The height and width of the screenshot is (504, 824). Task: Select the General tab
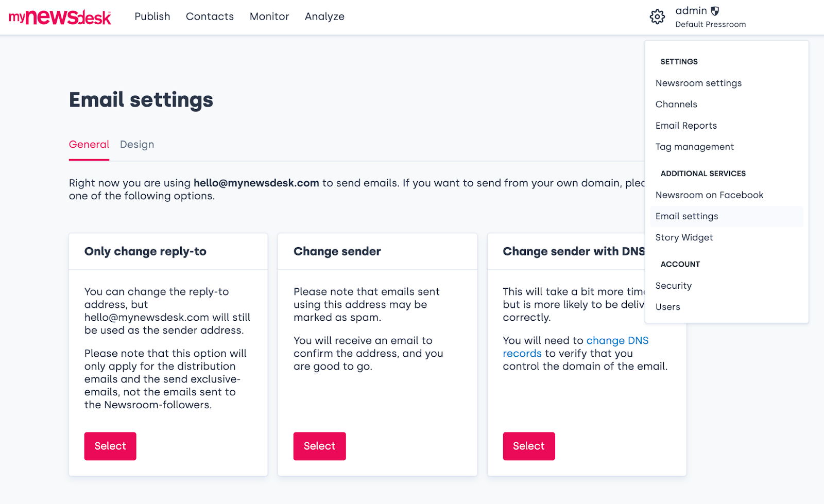(88, 145)
